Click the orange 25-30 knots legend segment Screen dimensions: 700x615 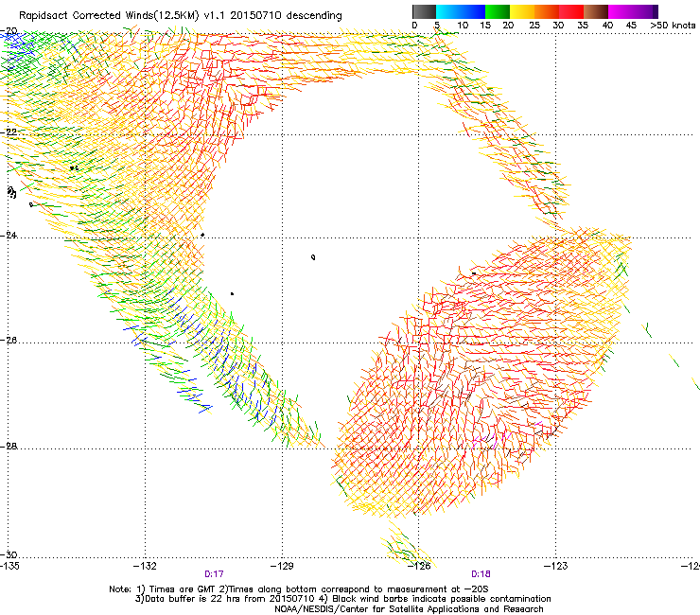click(547, 11)
